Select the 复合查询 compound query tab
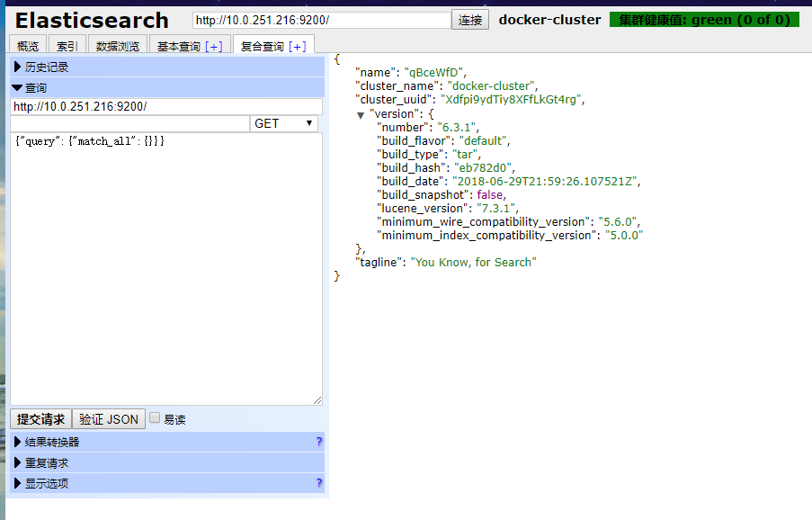This screenshot has width=812, height=520. click(262, 46)
